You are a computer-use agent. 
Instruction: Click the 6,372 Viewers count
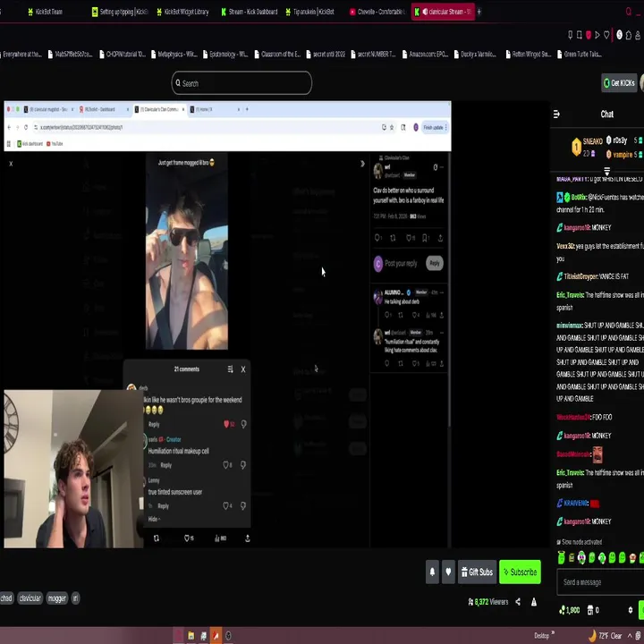point(488,602)
